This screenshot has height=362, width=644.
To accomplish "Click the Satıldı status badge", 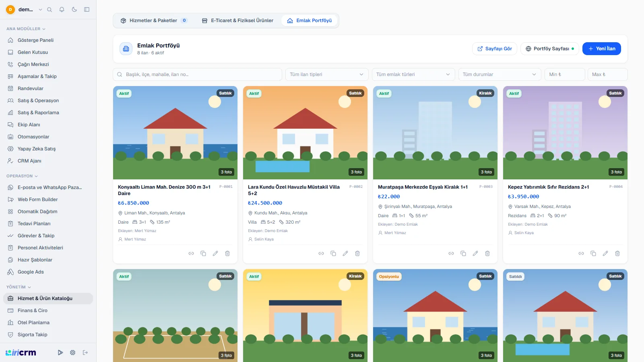I will point(516,277).
